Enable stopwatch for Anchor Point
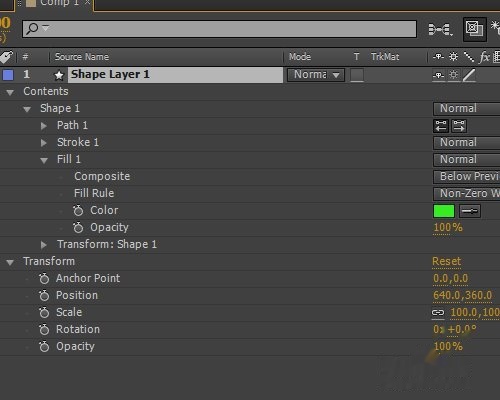Viewport: 500px width, 400px height. 44,278
